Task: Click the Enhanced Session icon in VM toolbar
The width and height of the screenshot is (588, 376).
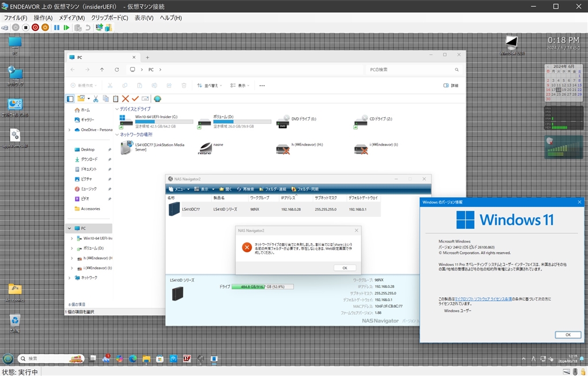Action: (99, 28)
